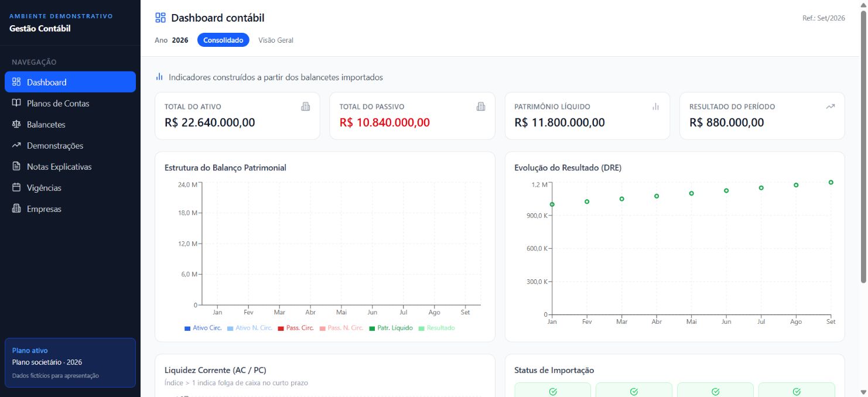Click the TOTAL DO PASSIVO card label
Viewport: 868px width, 397px height.
tap(372, 107)
